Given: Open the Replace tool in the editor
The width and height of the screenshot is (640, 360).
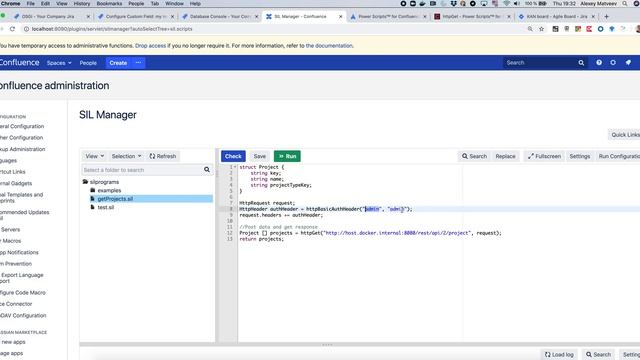Looking at the screenshot, I should [x=505, y=156].
